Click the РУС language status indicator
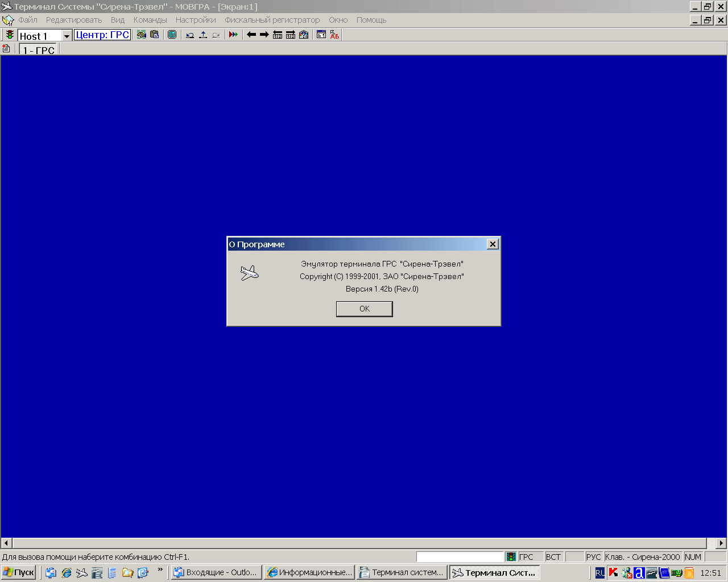The height and width of the screenshot is (582, 728). pos(594,557)
